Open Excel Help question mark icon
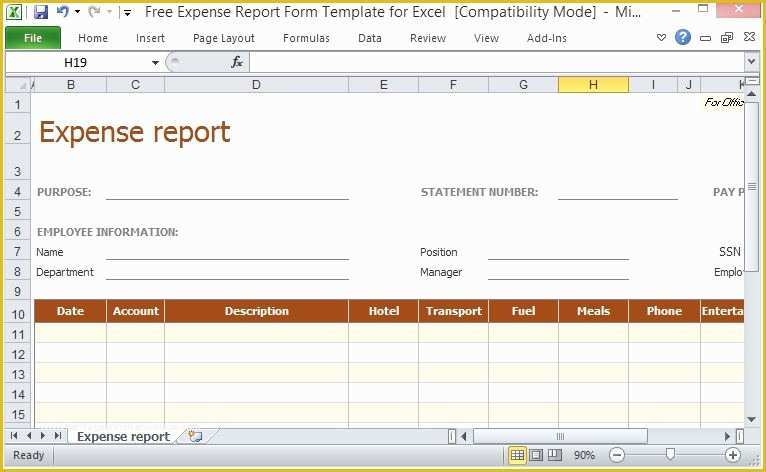This screenshot has height=472, width=766. coord(683,38)
